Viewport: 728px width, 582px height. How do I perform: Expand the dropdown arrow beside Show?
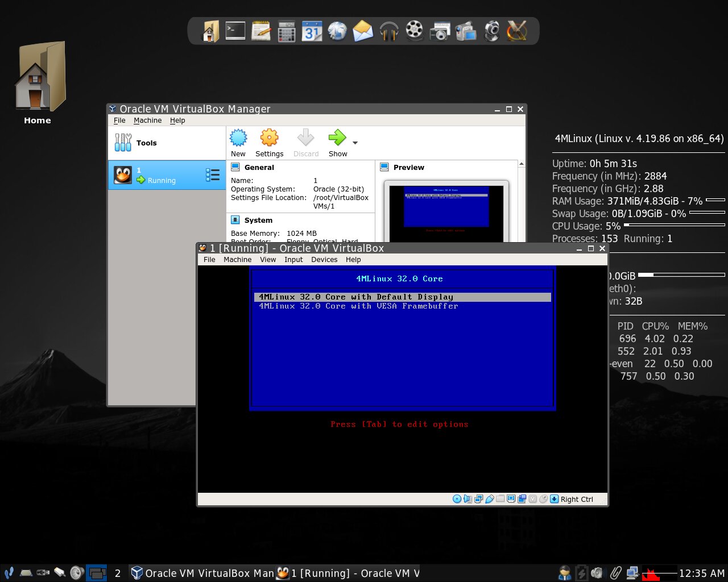point(355,143)
